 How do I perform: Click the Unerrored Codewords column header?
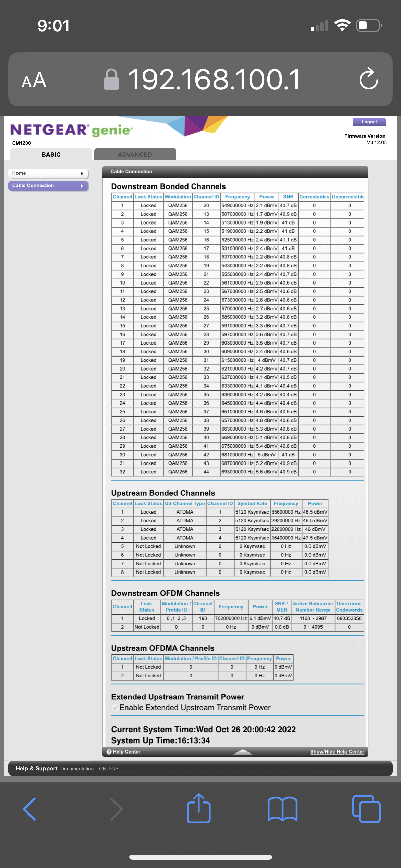(x=349, y=607)
